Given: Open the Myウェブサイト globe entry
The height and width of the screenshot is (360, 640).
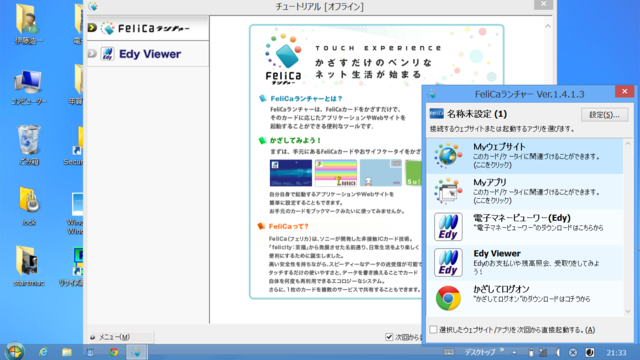Looking at the screenshot, I should 524,156.
